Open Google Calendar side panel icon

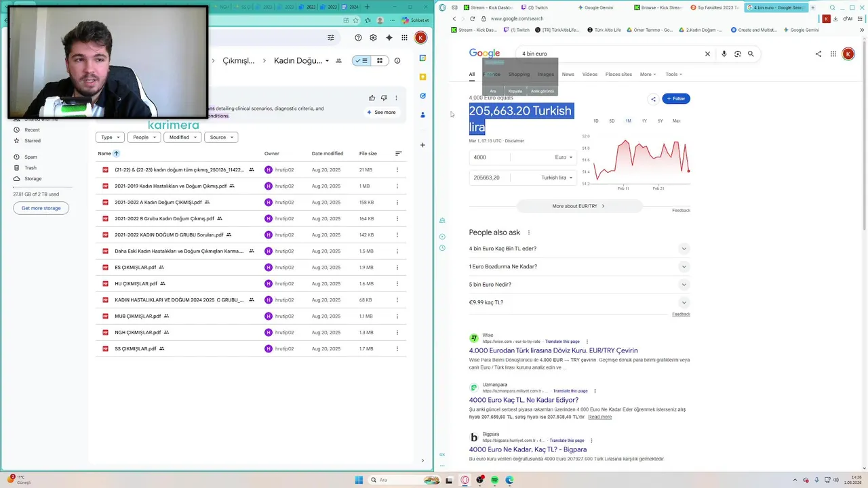tap(422, 58)
